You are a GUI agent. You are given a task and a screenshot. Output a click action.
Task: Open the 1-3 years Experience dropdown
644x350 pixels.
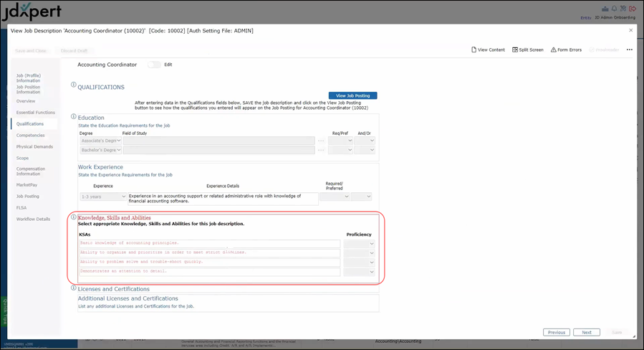click(x=103, y=197)
